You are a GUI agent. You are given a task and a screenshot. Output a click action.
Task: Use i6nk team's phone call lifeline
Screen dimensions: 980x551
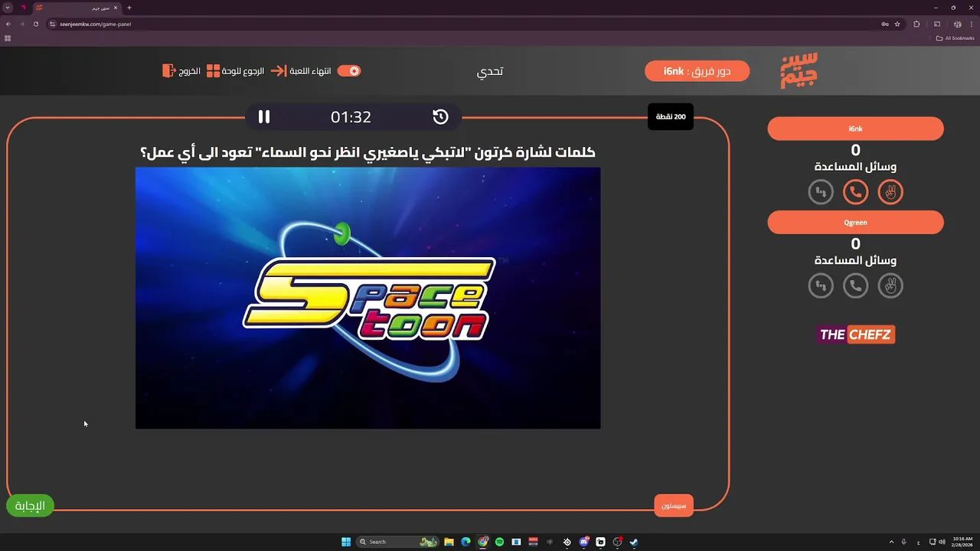click(x=855, y=192)
